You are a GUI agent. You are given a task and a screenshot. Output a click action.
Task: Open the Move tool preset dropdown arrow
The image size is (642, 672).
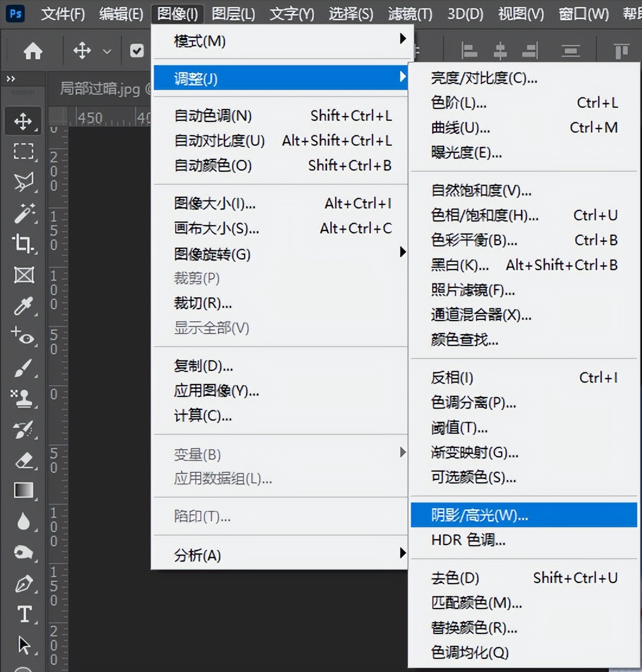click(x=107, y=52)
